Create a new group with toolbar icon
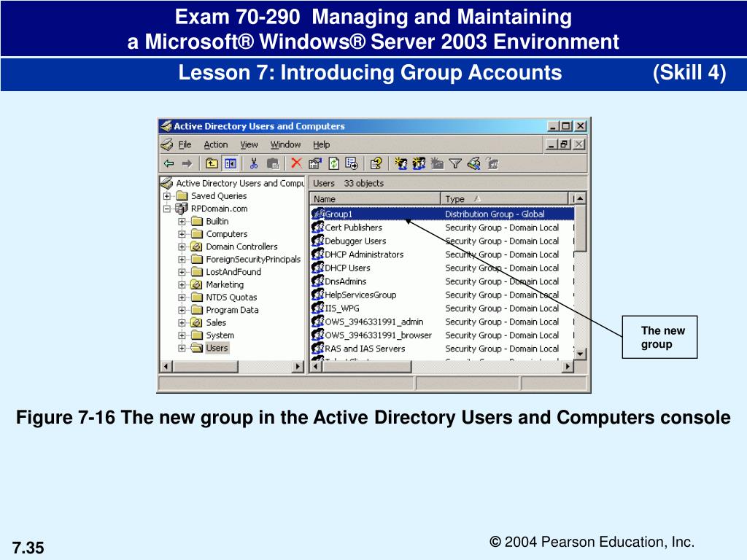747x560 pixels. coord(419,164)
